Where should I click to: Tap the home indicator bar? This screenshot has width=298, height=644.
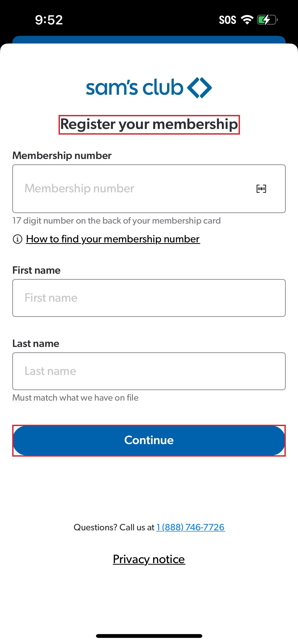pos(149,636)
